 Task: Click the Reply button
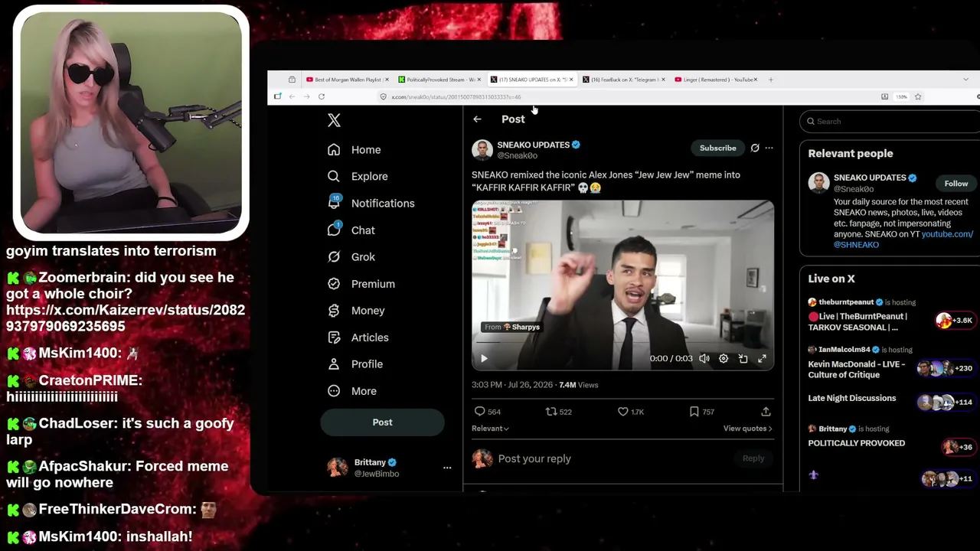point(753,458)
